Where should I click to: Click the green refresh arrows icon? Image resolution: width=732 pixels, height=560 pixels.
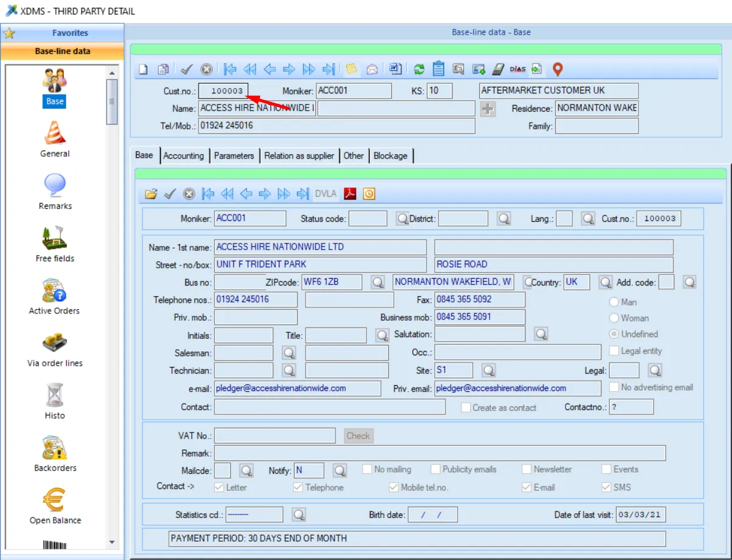[x=419, y=69]
